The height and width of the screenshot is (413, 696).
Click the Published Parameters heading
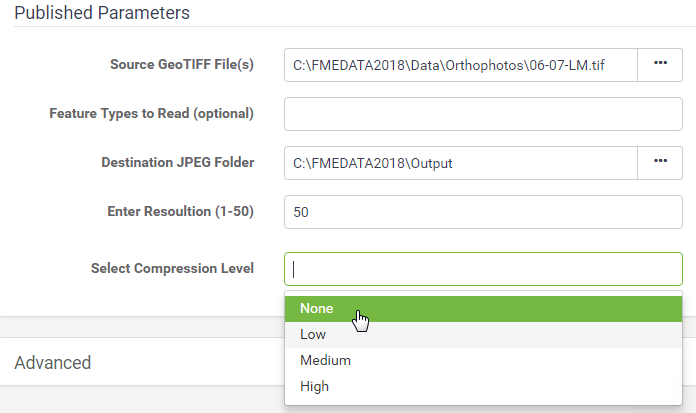tap(102, 13)
